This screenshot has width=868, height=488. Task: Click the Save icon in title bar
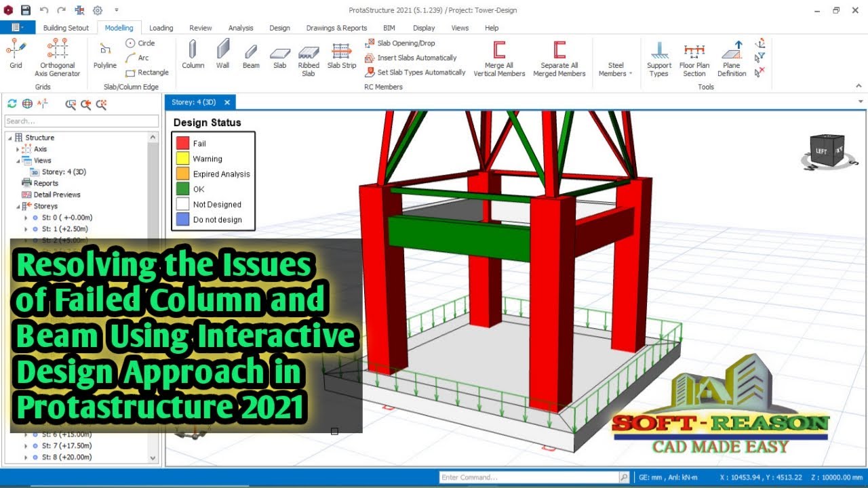pyautogui.click(x=26, y=10)
